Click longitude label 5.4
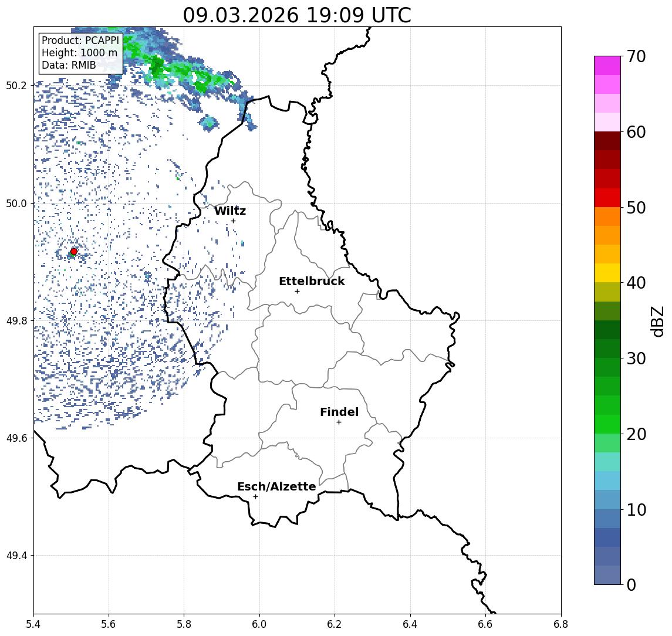The image size is (672, 636). 33,624
